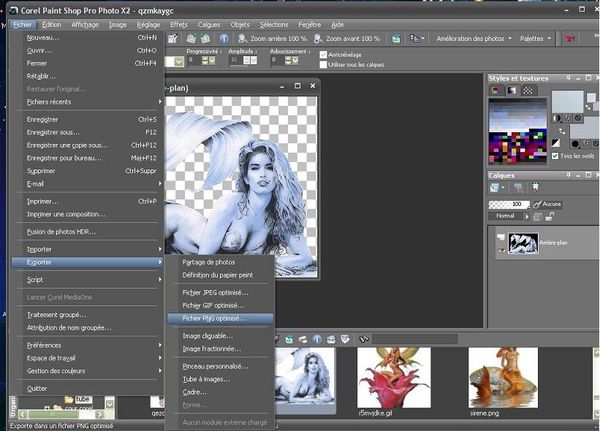The width and height of the screenshot is (600, 431).
Task: Click the Zoom avant 100 % magnifier icon
Action: [x=318, y=39]
